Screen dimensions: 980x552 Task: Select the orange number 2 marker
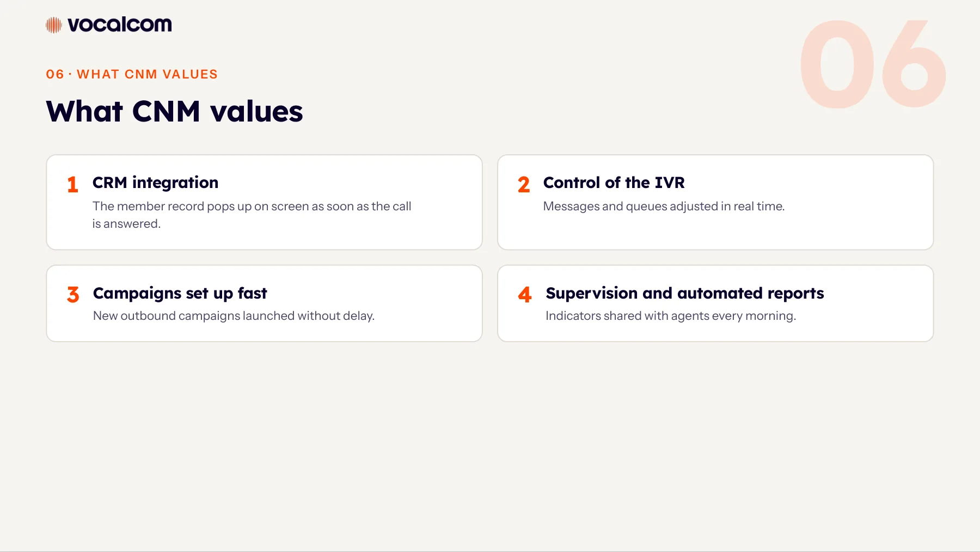(x=524, y=185)
